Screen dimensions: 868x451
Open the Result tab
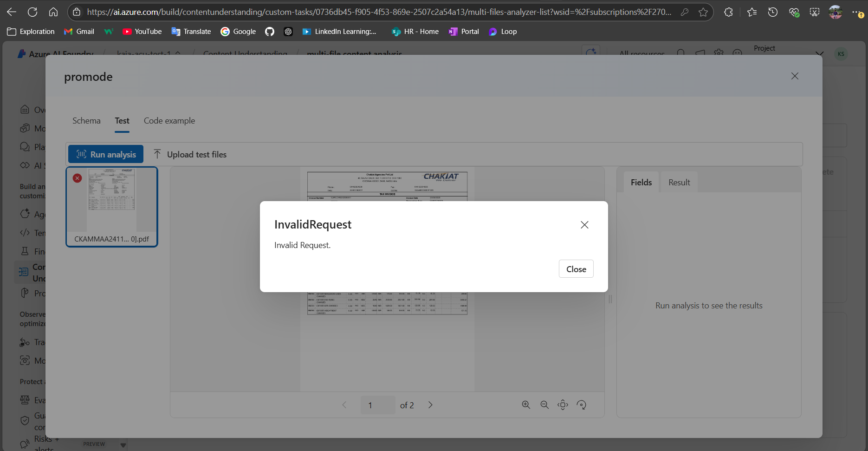tap(679, 183)
